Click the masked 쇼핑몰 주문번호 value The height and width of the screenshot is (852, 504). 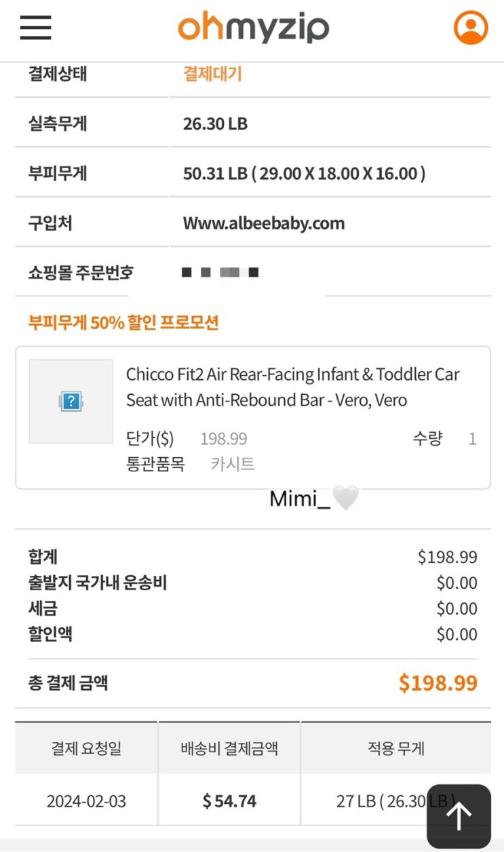220,273
